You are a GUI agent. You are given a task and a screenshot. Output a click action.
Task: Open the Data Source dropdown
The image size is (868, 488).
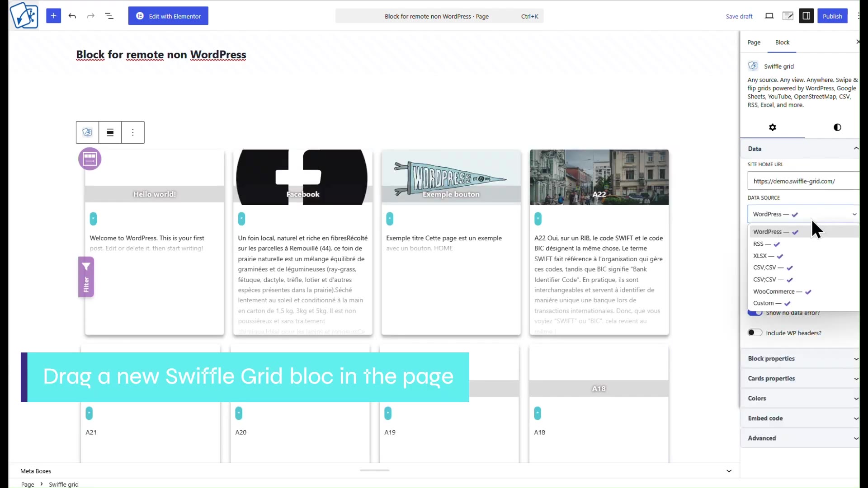click(x=803, y=214)
